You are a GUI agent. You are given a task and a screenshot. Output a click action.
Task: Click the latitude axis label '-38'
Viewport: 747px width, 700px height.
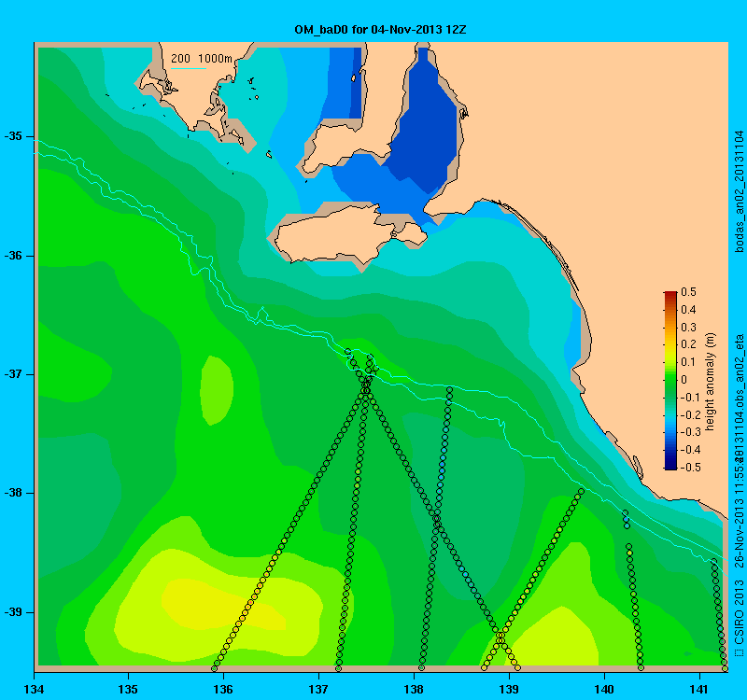coord(13,493)
